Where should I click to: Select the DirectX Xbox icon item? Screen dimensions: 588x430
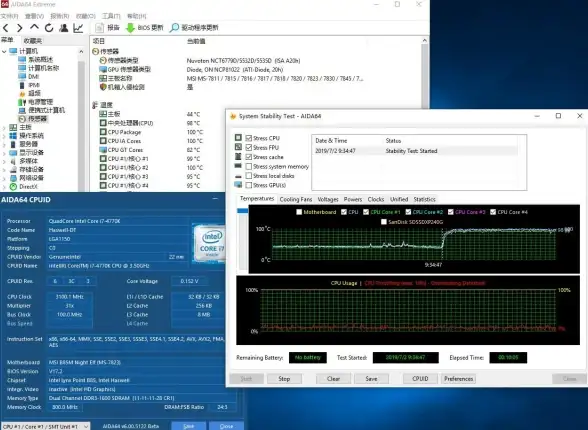pos(13,186)
